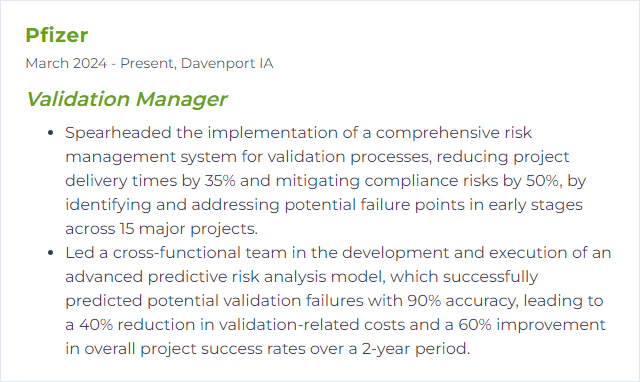Click the phrase 'across 15 major projects'
This screenshot has height=382, width=640.
coord(160,229)
